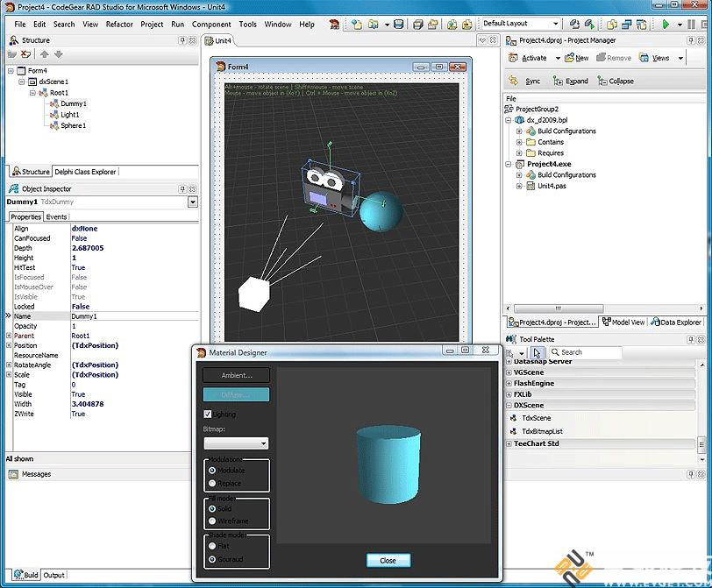The image size is (712, 588).
Task: Pin the Object Inspector panel with pushpin icon
Action: [182, 188]
